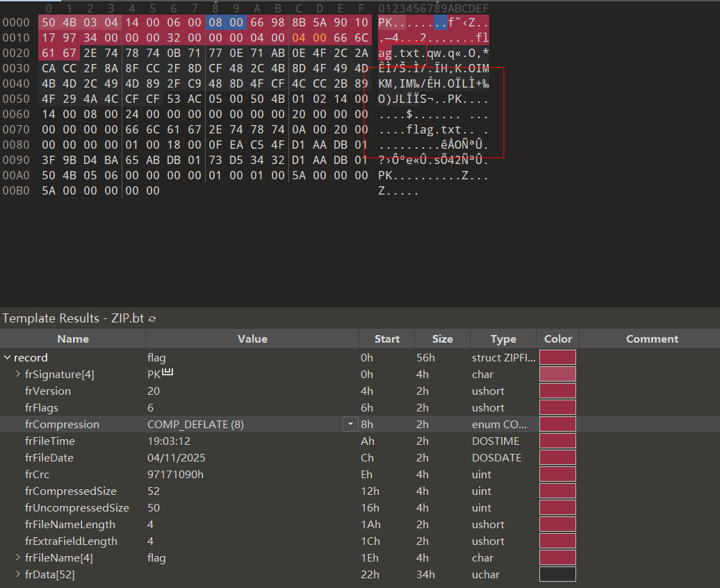Click the 1Eh start of frFileName
This screenshot has height=588, width=720.
point(370,557)
